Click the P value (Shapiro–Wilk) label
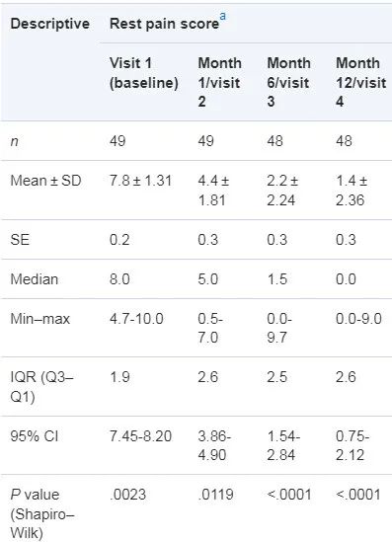Viewport: 392px width, 542px height. coord(42,514)
